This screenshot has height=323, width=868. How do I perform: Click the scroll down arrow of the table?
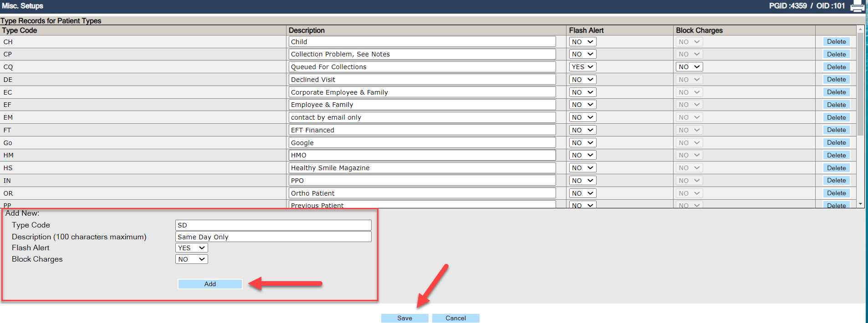tap(860, 204)
